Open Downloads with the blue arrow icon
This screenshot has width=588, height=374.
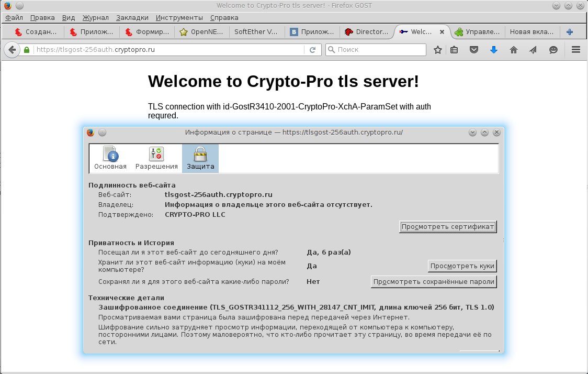(x=493, y=50)
